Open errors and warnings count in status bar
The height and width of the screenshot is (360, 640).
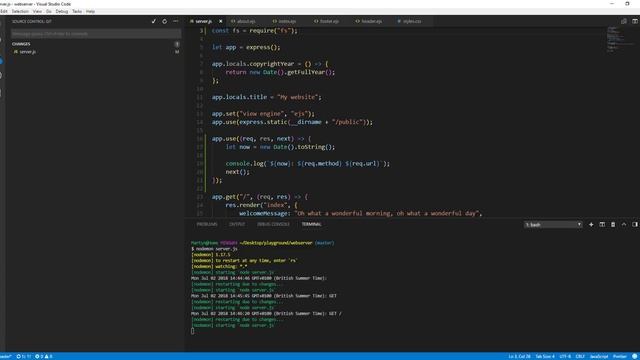click(44, 356)
